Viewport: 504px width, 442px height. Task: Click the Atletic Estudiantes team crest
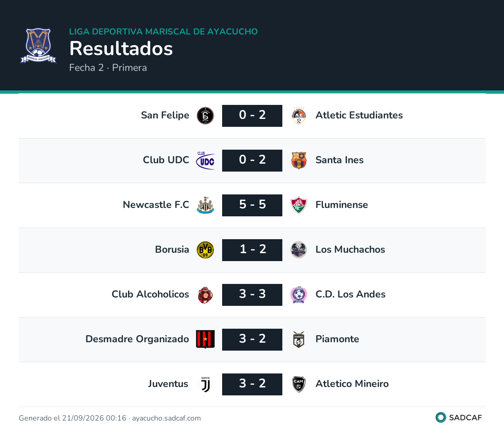pyautogui.click(x=299, y=116)
